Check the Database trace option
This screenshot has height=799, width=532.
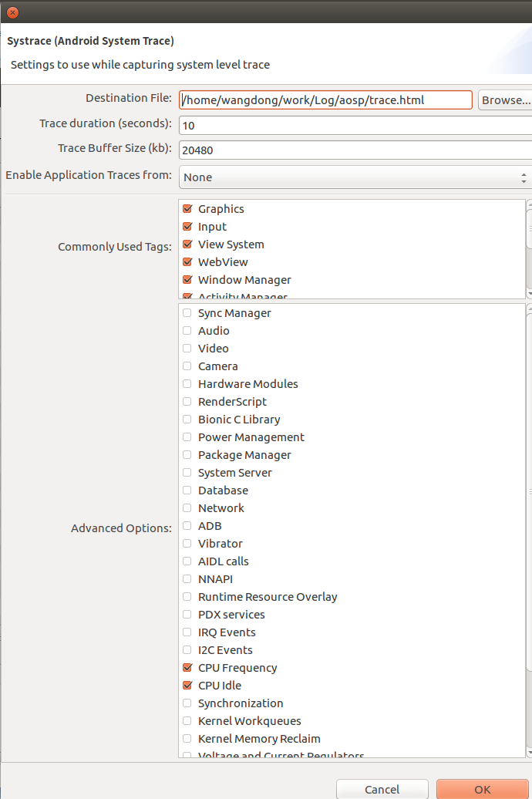(x=186, y=490)
